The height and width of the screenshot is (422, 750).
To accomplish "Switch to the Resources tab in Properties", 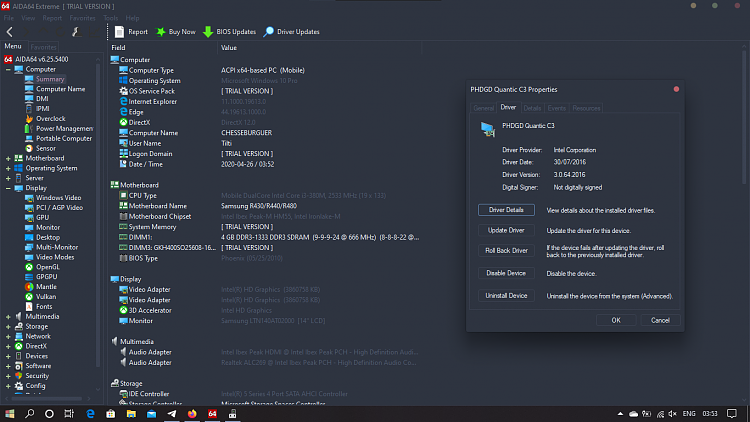I will point(586,108).
